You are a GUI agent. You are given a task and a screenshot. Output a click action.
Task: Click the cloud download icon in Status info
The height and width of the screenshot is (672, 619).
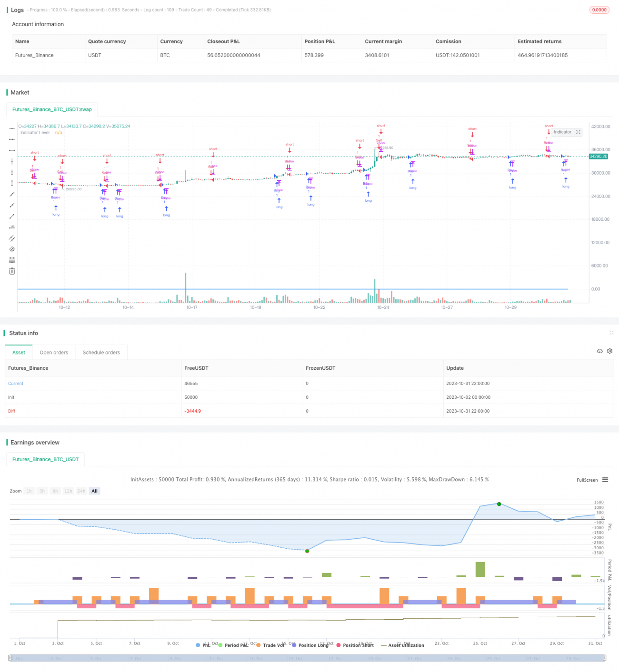[599, 351]
